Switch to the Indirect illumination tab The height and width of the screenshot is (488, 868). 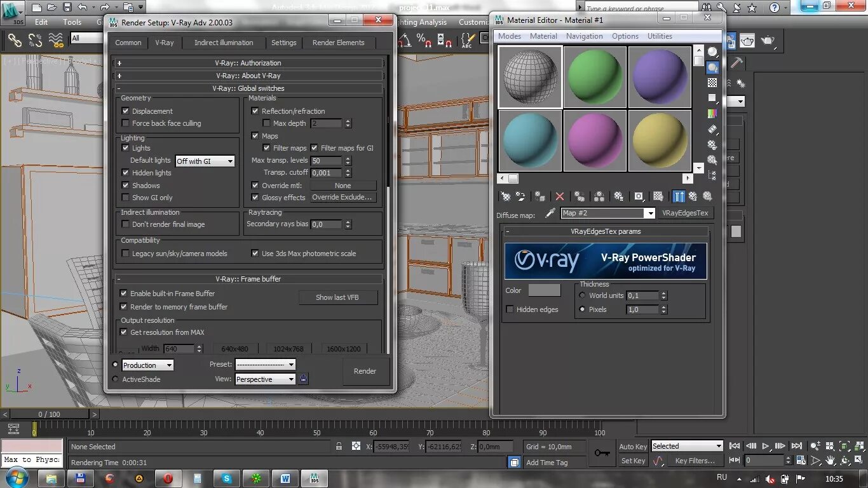224,43
